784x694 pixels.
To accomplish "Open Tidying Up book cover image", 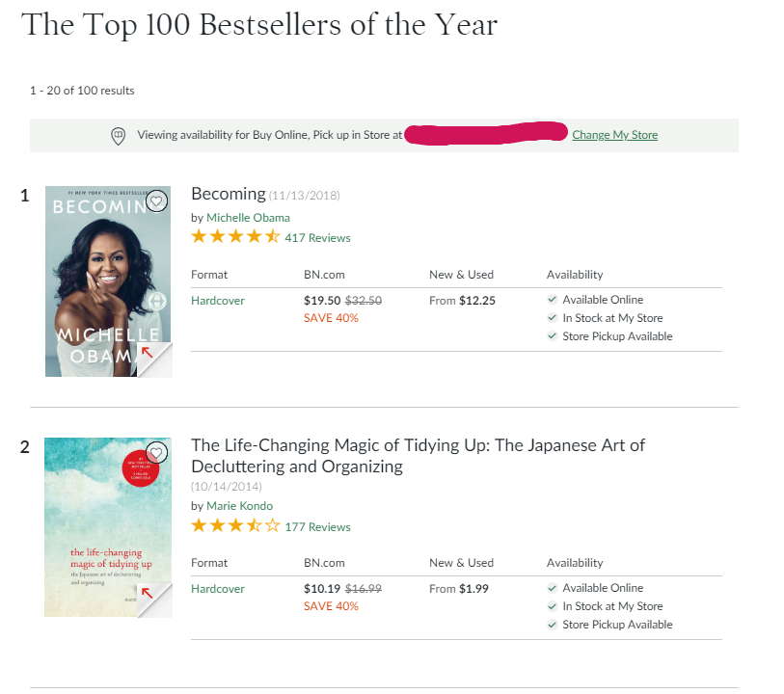I will click(x=108, y=527).
